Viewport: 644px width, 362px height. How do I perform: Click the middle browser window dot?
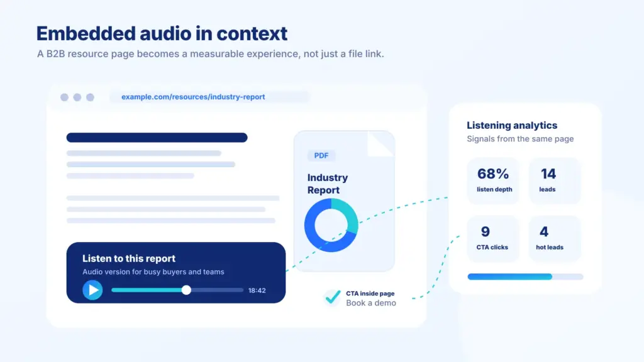77,97
